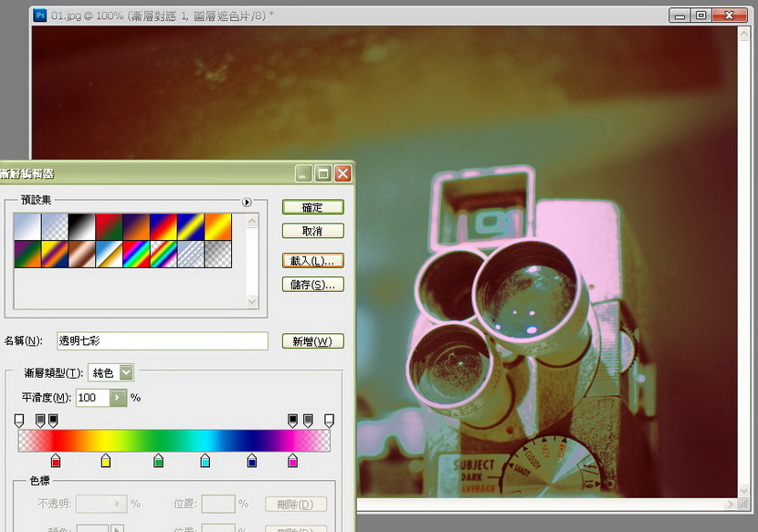Viewport: 758px width, 532px height.
Task: Select the yellow color stop
Action: (x=105, y=461)
